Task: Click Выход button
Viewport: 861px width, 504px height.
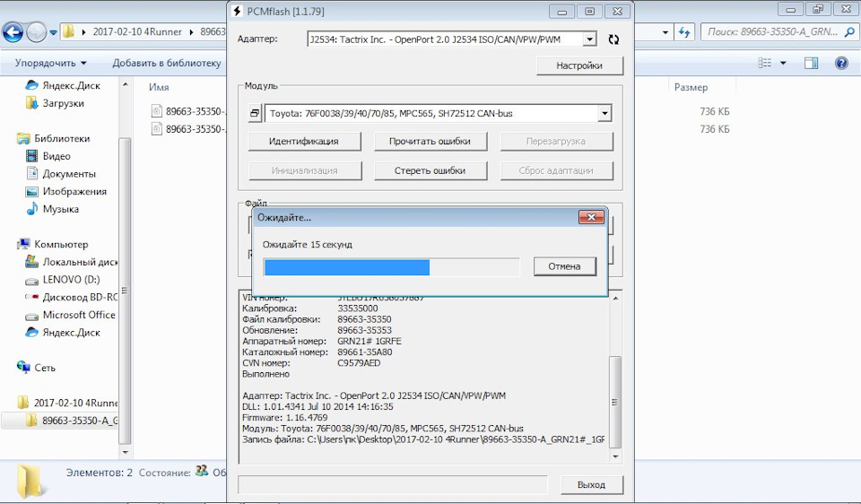Action: [591, 485]
